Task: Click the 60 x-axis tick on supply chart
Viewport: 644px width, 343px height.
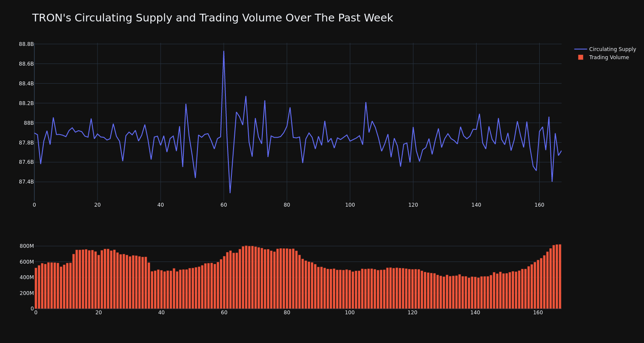Action: point(224,205)
